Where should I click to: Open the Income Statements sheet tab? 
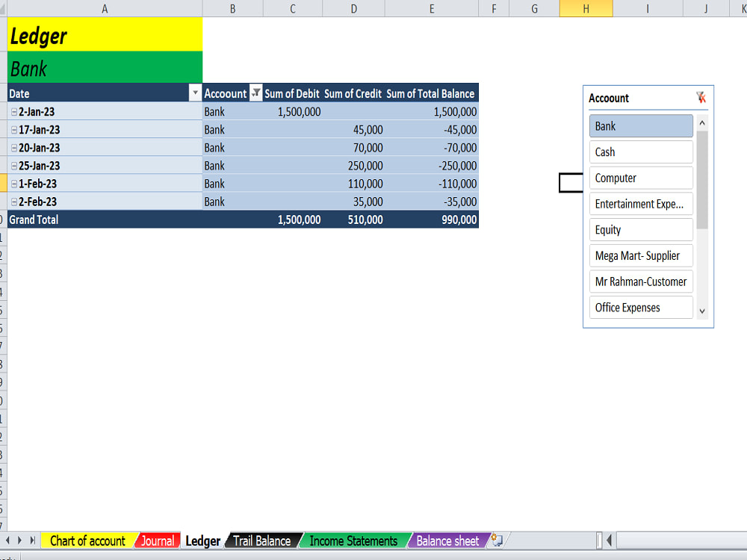[x=353, y=541]
